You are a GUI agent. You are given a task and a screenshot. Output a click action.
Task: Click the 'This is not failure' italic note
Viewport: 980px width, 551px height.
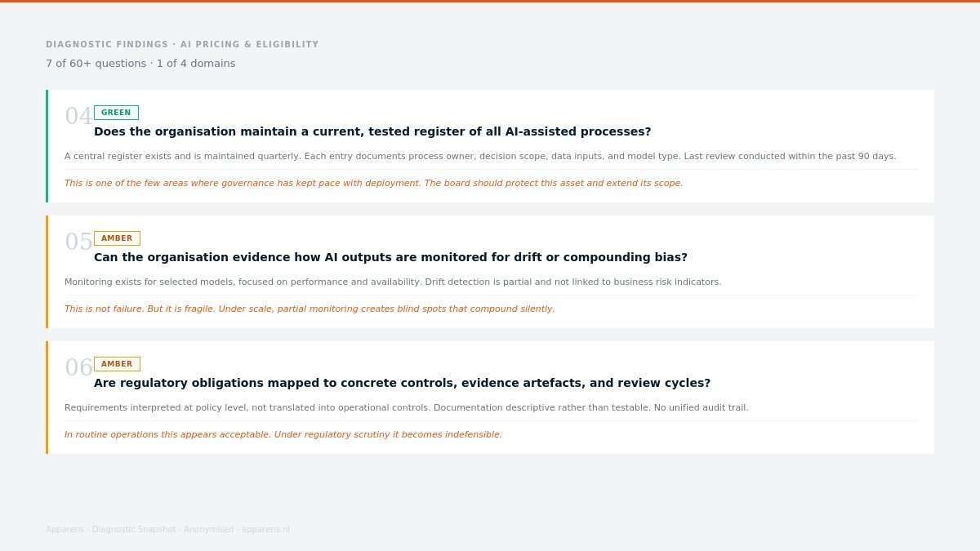point(310,309)
